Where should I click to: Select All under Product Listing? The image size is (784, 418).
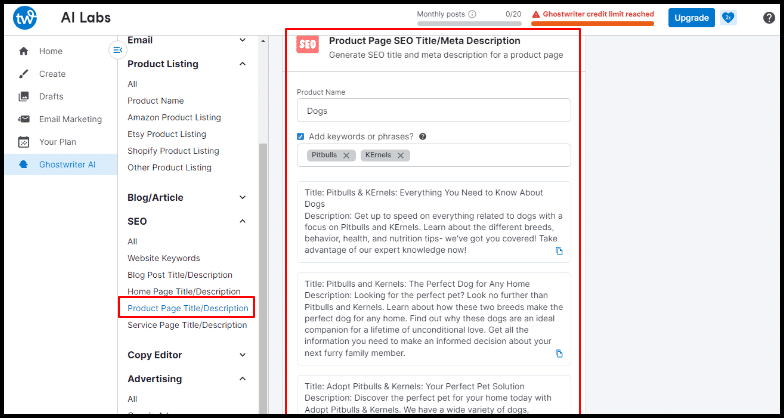click(132, 84)
